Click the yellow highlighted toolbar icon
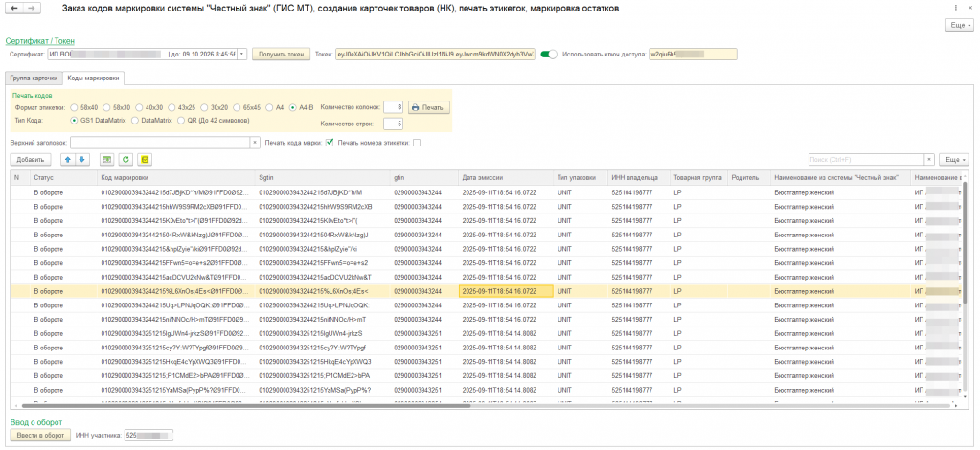The width and height of the screenshot is (980, 450). [145, 159]
